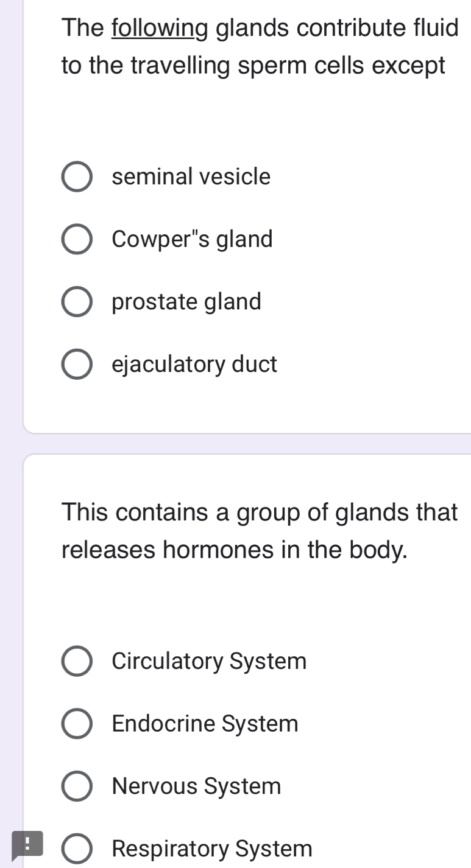Click the "prostate gland" label text

tap(187, 302)
